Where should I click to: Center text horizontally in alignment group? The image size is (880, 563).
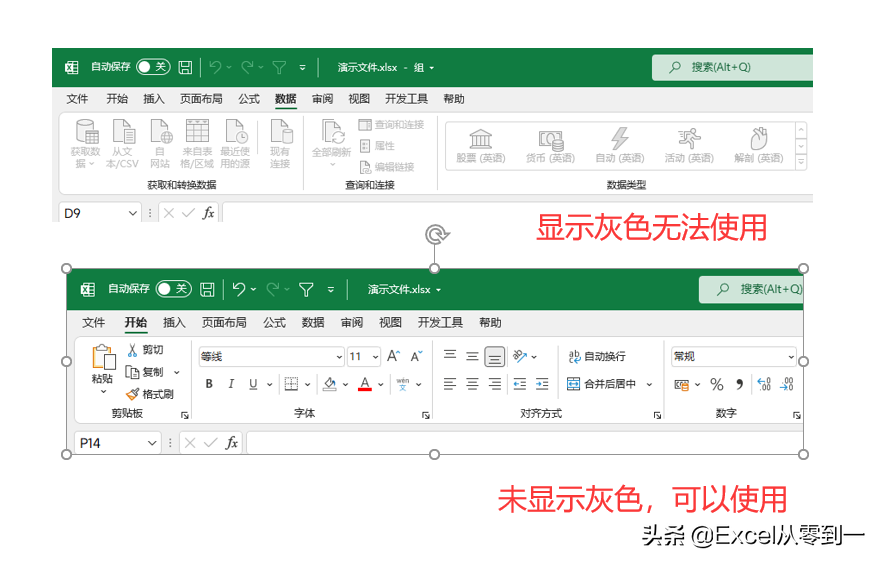(472, 384)
